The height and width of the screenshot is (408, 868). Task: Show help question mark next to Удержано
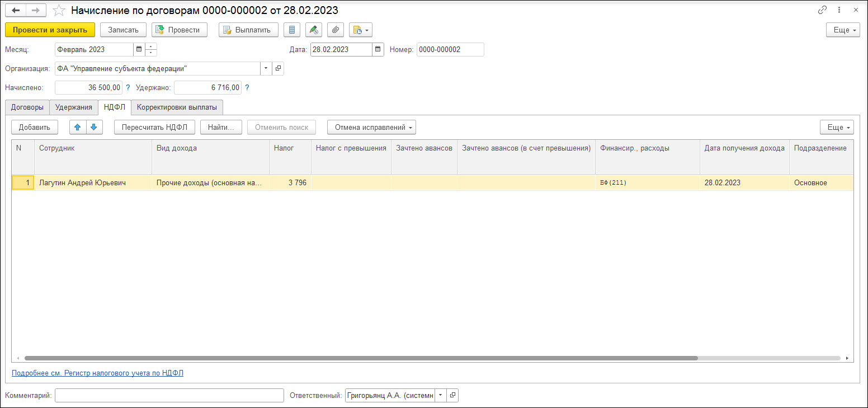247,87
